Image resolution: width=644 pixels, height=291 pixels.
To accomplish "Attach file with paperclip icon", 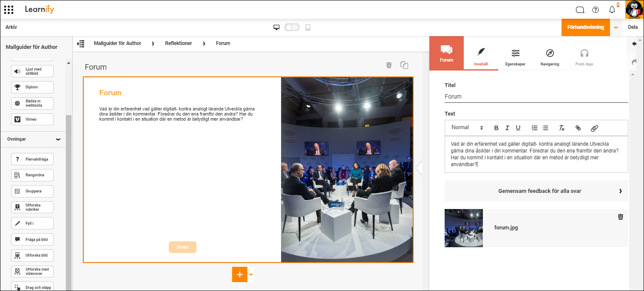I will click(x=594, y=128).
